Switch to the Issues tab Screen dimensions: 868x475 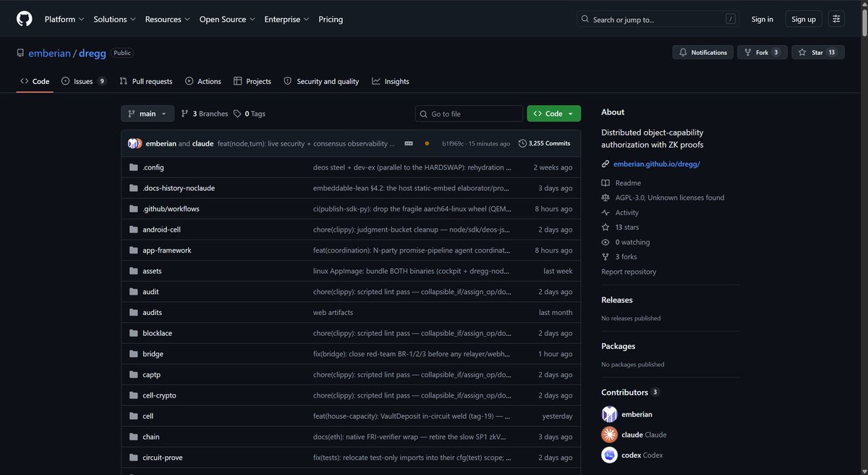click(x=83, y=81)
